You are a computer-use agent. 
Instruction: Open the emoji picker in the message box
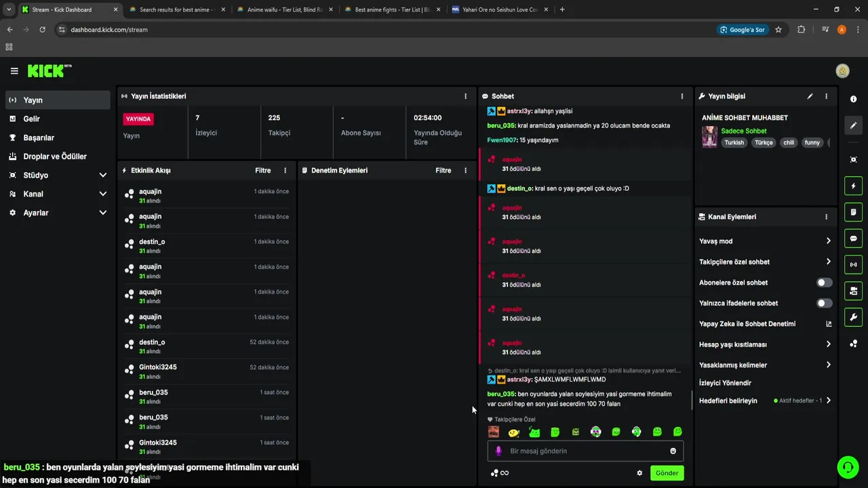[x=673, y=451]
